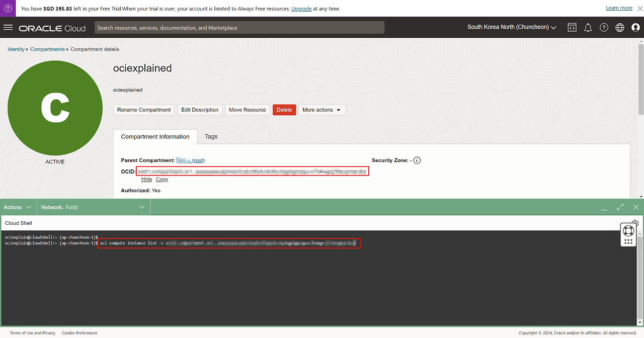The width and height of the screenshot is (644, 338).
Task: Open the help question mark icon
Action: [604, 28]
